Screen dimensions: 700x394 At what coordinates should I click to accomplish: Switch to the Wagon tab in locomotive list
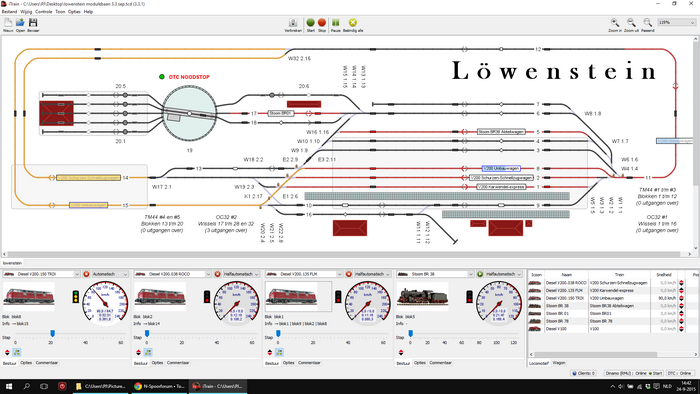click(x=558, y=363)
